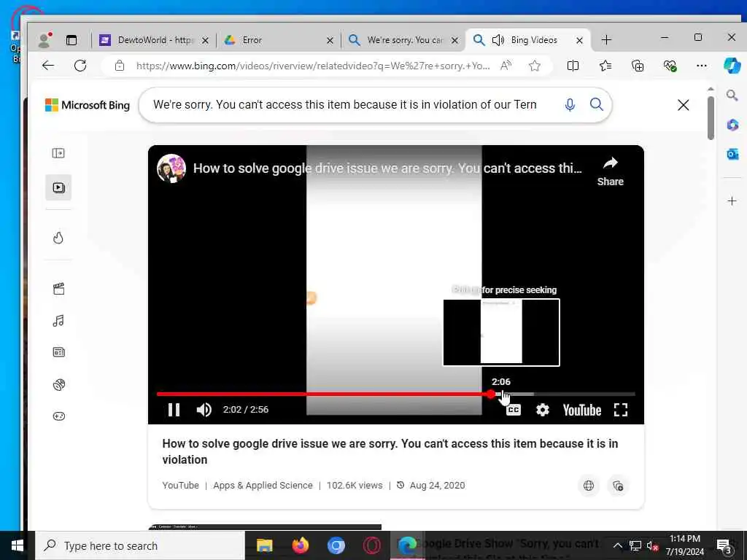
Task: Click the video title in player
Action: point(387,168)
